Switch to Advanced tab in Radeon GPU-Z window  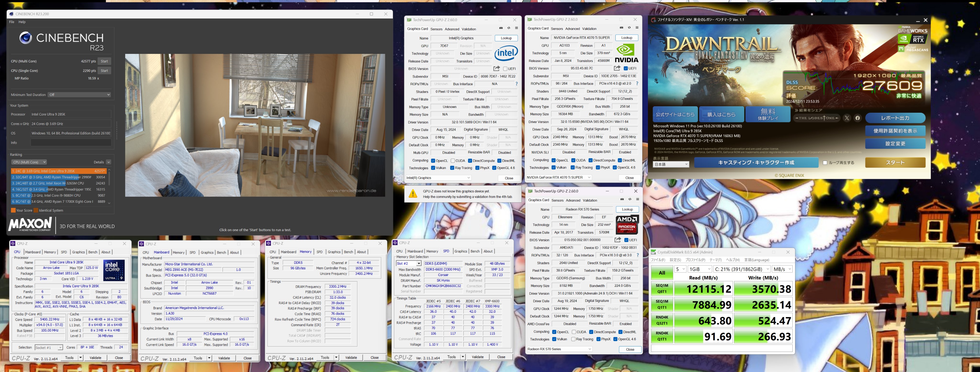[x=573, y=200]
